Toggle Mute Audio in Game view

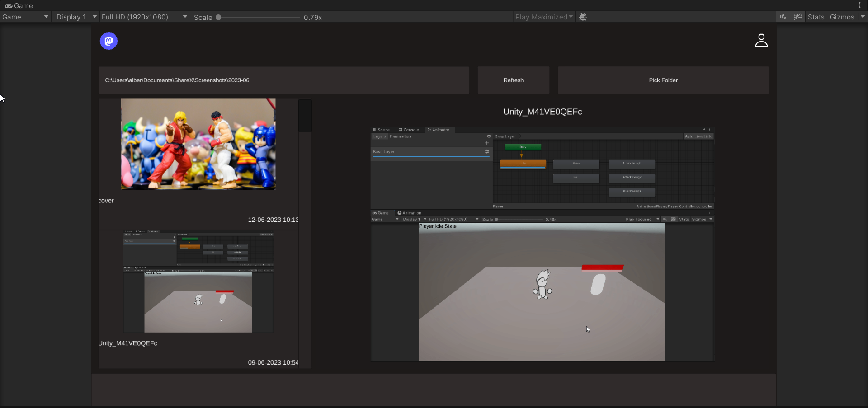click(x=783, y=17)
